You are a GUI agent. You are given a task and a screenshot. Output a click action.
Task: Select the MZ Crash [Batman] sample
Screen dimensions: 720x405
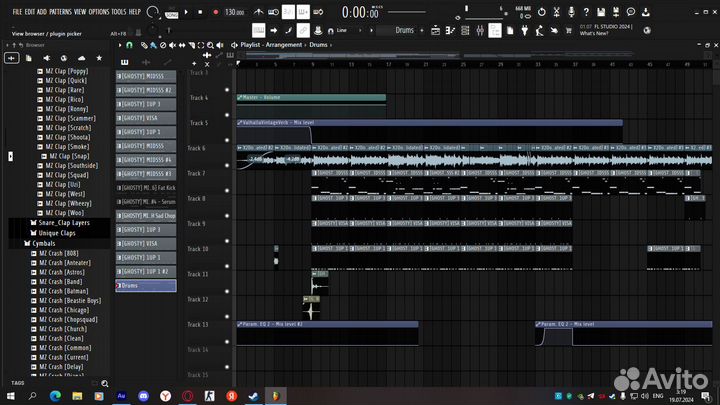click(62, 291)
